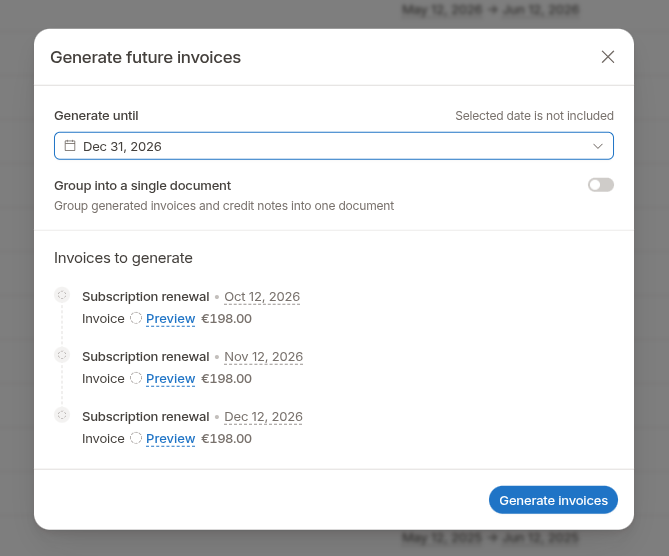Click the status circle beside Oct invoice Preview
Screen dimensions: 669x556
136,318
